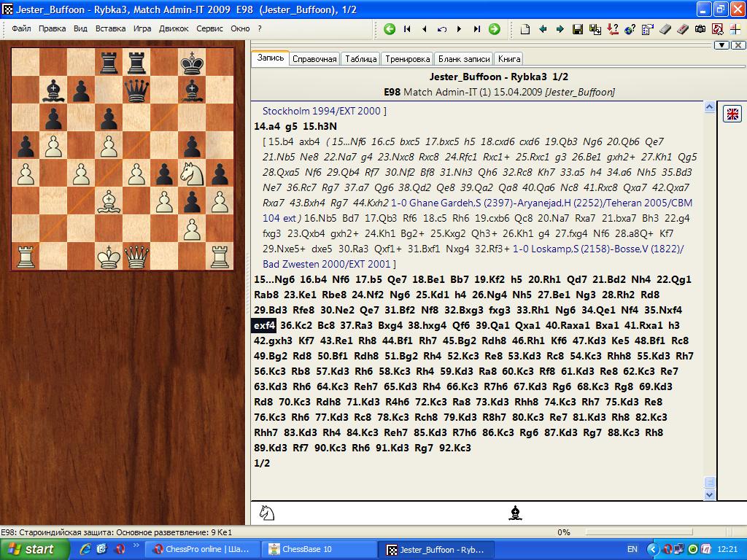Load next game with green right arrow
The image size is (747, 560).
[x=494, y=29]
